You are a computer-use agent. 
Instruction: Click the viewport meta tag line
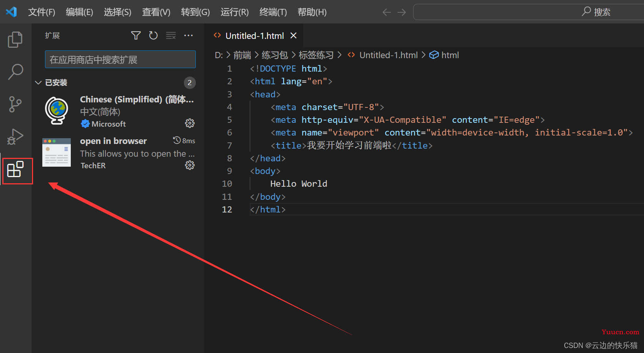452,132
